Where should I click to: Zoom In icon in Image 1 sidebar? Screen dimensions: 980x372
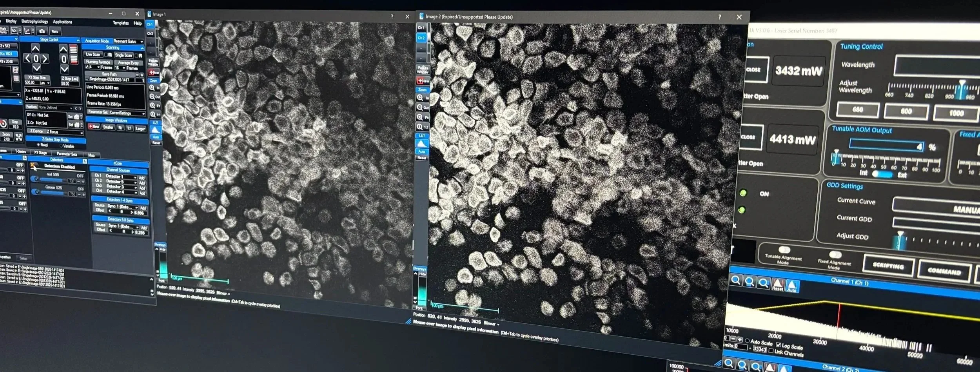point(154,88)
